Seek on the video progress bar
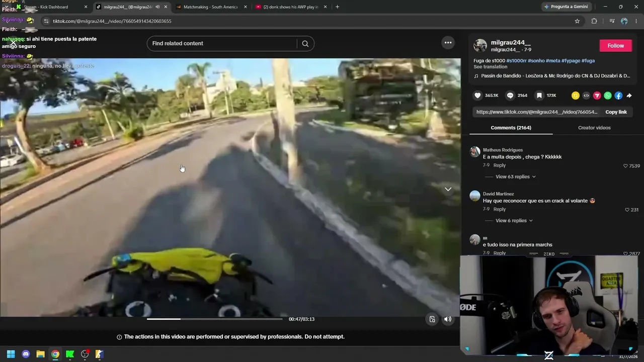Screen dimensions: 644x362 click(x=215, y=319)
